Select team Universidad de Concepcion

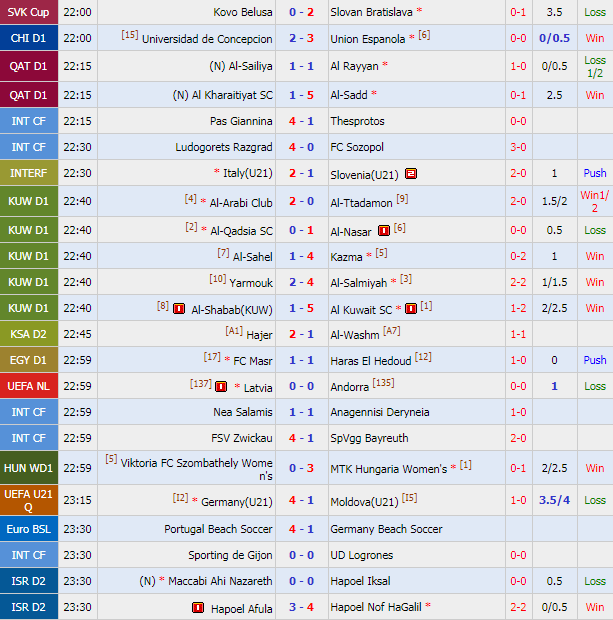207,39
